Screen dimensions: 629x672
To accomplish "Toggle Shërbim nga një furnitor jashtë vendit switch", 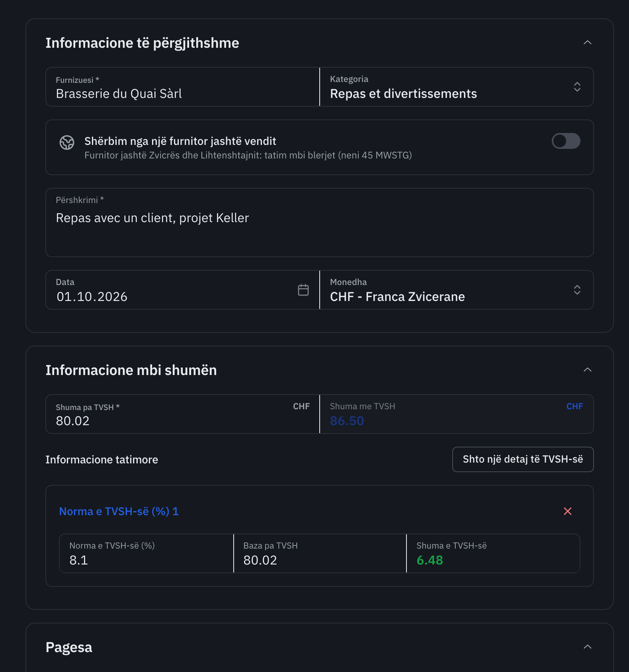I will (x=566, y=141).
